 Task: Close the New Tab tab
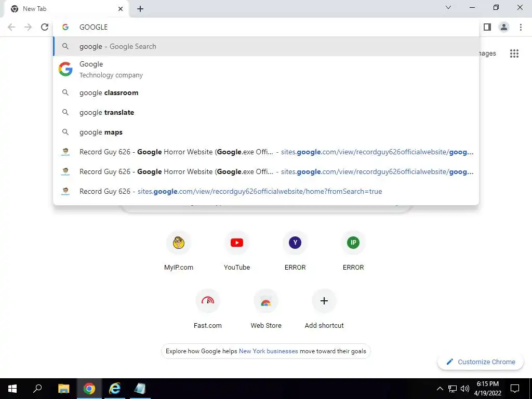coord(121,9)
